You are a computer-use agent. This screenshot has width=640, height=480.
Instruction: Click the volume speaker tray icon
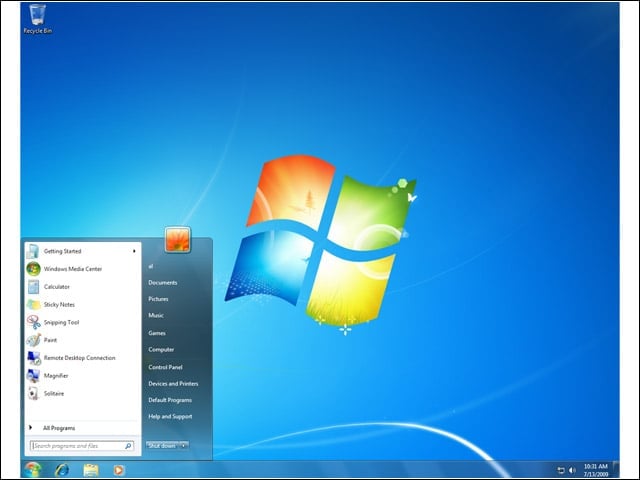point(572,470)
